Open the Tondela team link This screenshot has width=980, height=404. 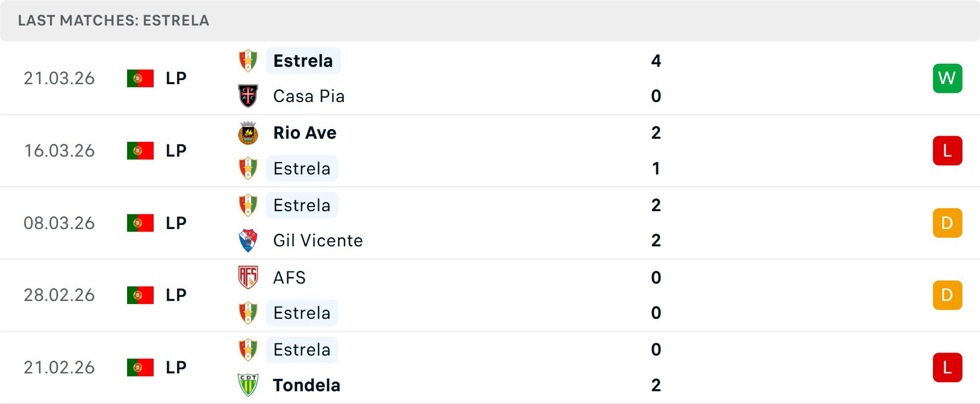(x=306, y=385)
